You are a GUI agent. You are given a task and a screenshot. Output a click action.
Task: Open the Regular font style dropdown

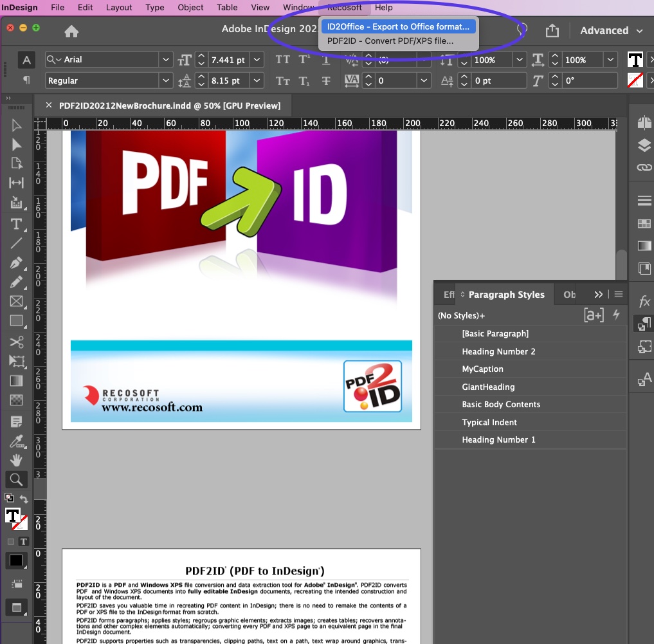[x=166, y=80]
